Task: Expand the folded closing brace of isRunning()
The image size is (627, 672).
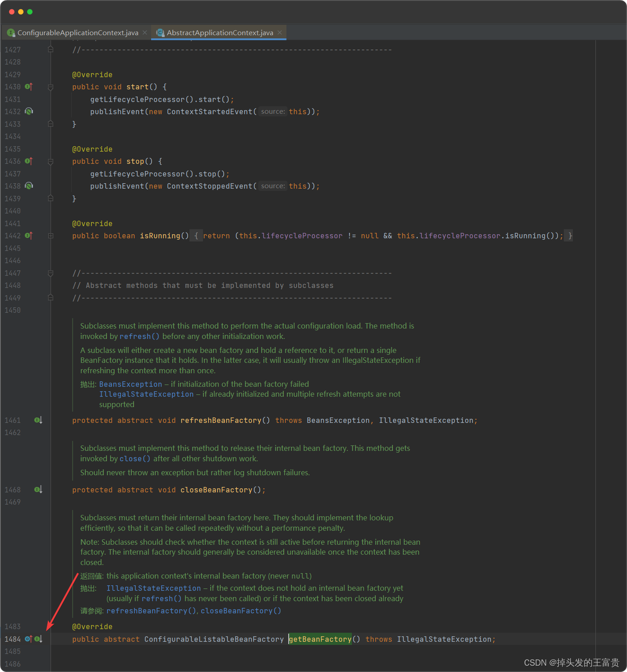Action: 570,236
